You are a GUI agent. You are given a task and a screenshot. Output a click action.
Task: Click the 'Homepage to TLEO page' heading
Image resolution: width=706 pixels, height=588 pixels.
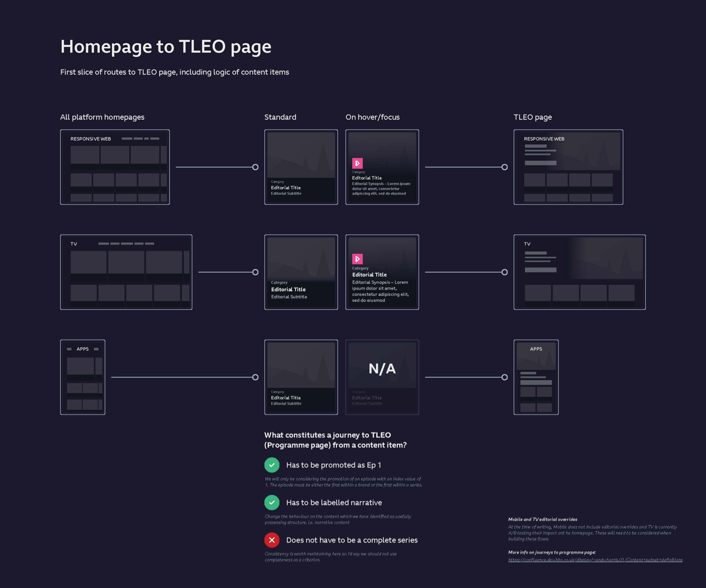[166, 47]
